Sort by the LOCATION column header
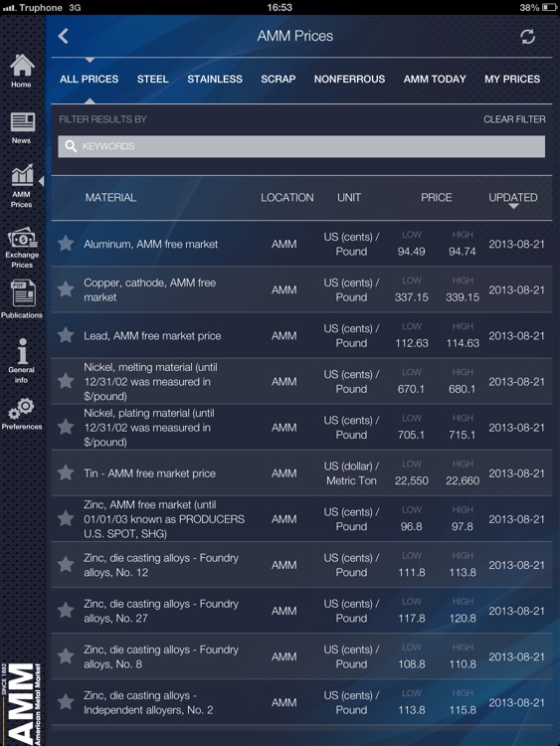Screen dimensions: 560x746 pyautogui.click(x=287, y=198)
